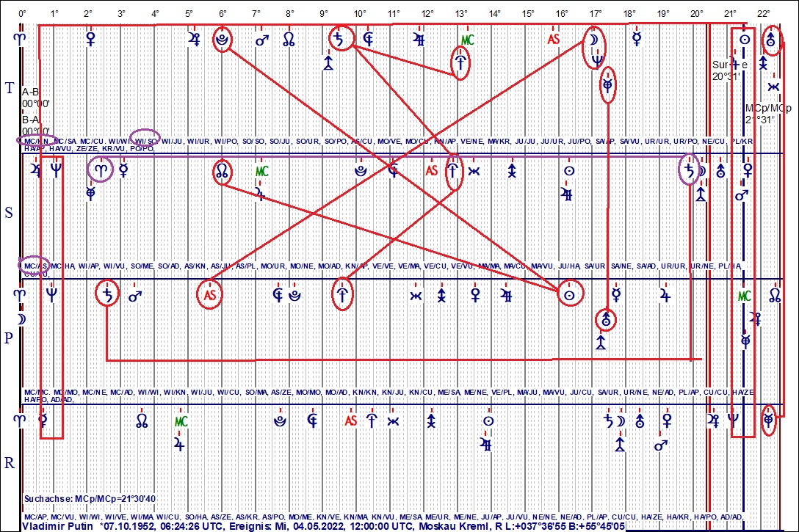Click the red-circled AS marker in row P
The image size is (799, 532).
pos(209,296)
